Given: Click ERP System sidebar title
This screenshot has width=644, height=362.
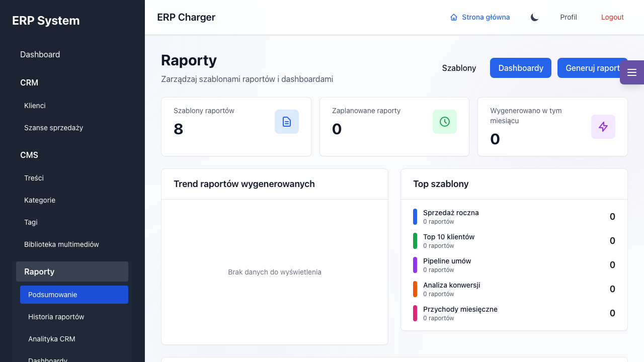Looking at the screenshot, I should [46, 21].
